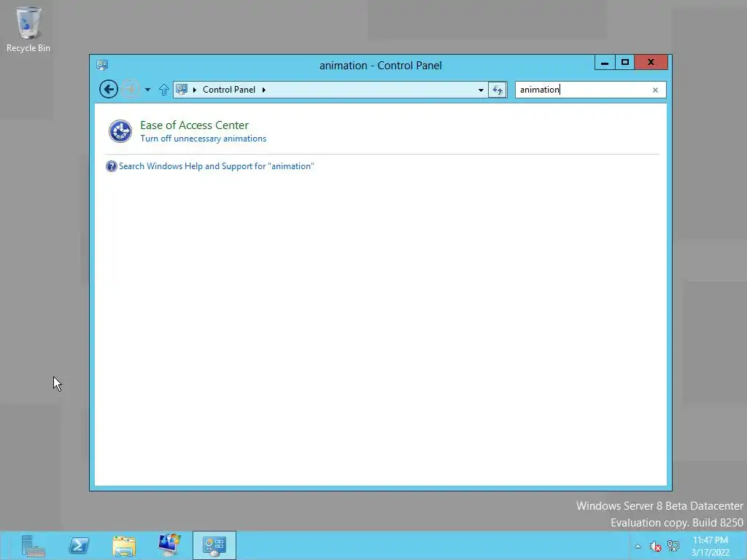Click the Ease of Access Center icon
This screenshot has width=747, height=560.
[120, 131]
